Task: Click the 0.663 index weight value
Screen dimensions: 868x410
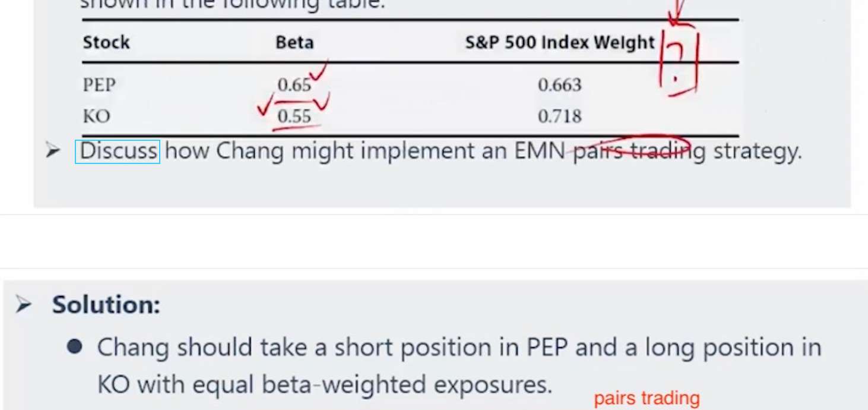Action: coord(560,85)
